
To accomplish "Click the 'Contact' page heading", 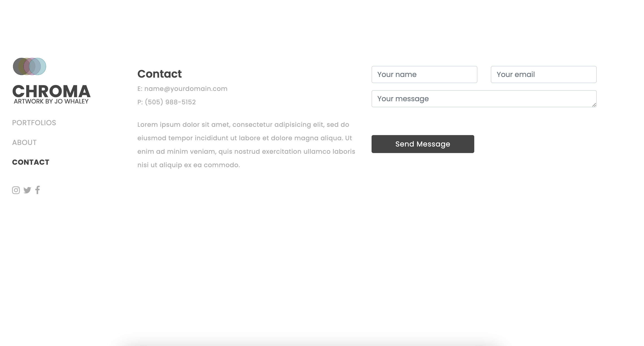I will pos(159,74).
